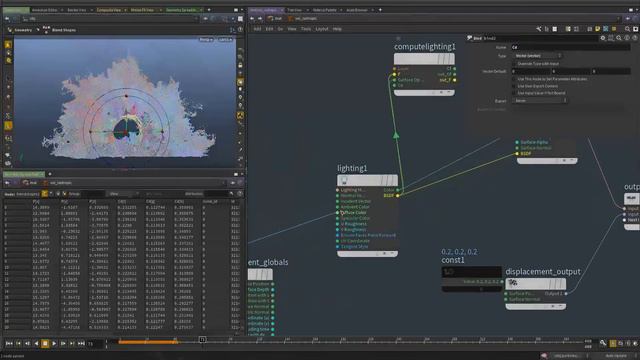Click the parameter panel help icon
Image resolution: width=640 pixels, height=360 pixels.
(635, 38)
